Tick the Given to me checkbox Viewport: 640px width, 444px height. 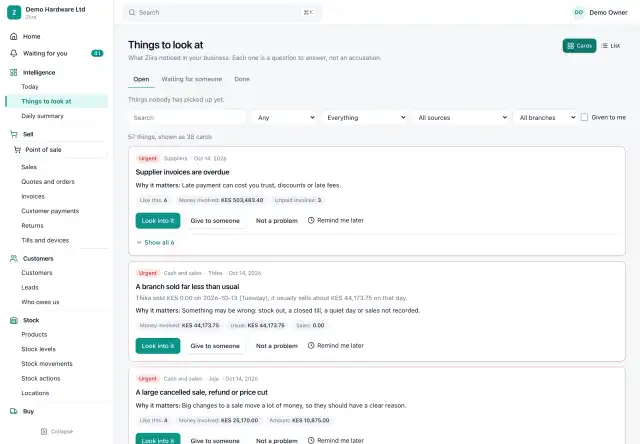(x=584, y=118)
